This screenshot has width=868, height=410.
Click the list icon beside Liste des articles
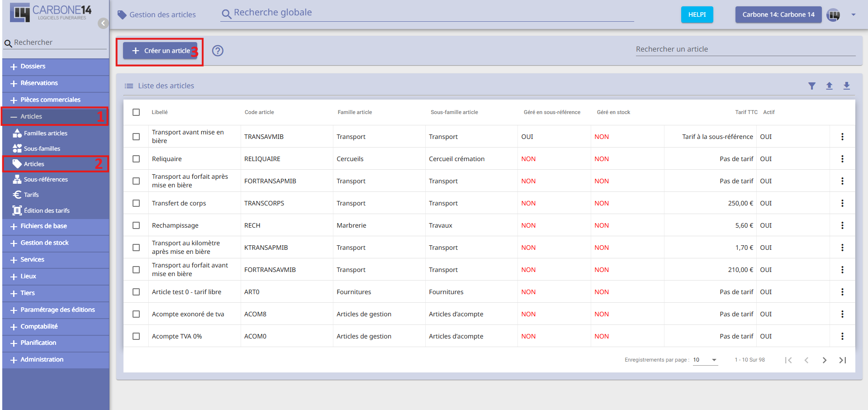coord(129,86)
